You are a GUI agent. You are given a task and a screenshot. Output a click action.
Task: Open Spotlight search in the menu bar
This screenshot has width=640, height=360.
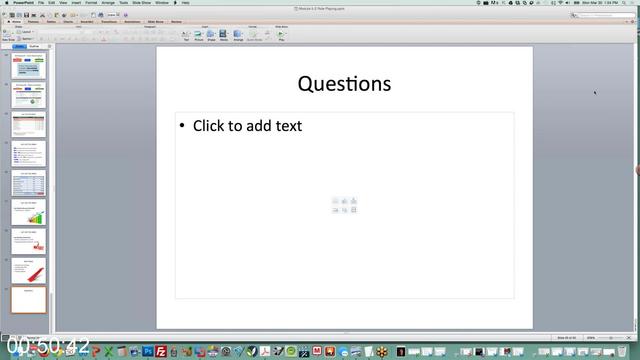coord(624,3)
